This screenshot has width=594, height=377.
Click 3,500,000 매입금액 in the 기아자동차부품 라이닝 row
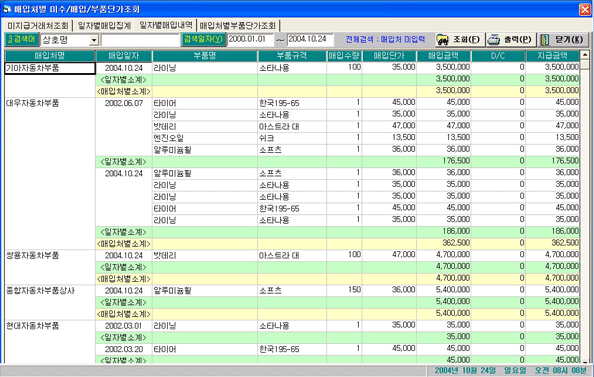coord(444,68)
